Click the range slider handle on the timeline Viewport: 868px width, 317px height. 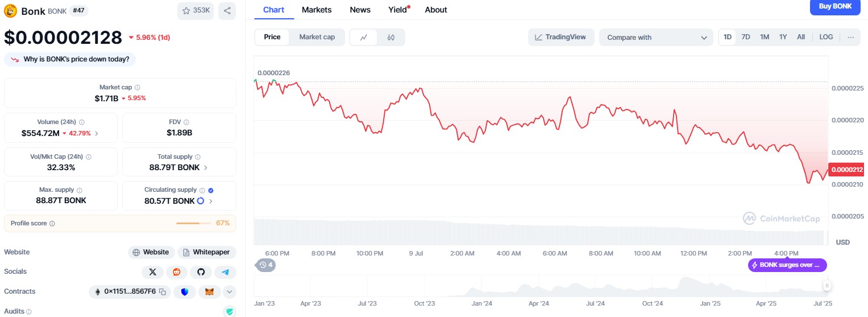click(x=827, y=286)
